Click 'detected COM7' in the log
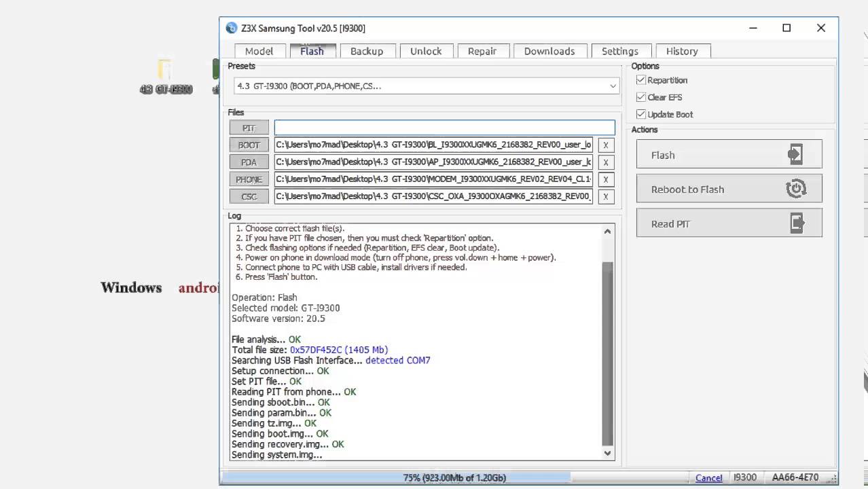 pyautogui.click(x=398, y=360)
